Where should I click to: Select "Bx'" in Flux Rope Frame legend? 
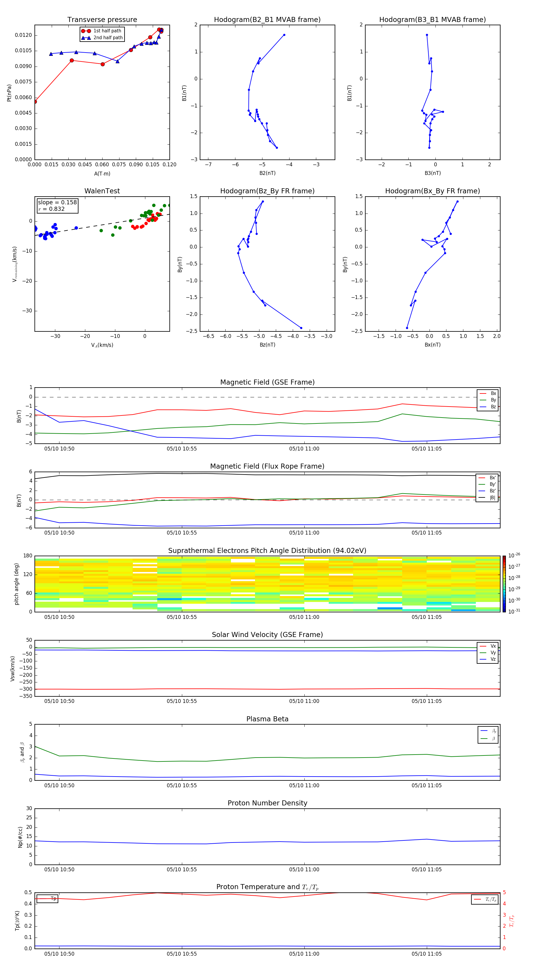tap(487, 478)
